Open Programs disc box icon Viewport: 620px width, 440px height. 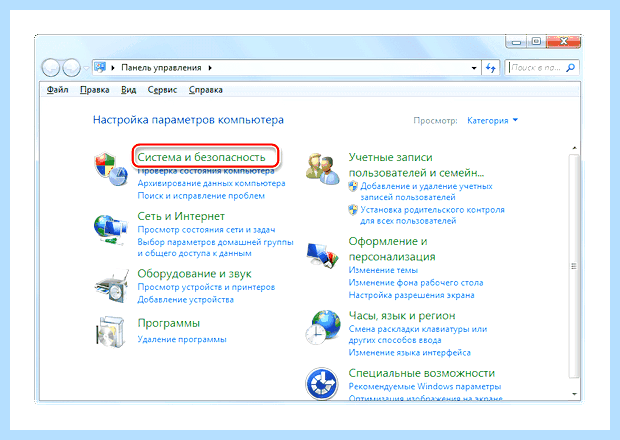click(111, 332)
